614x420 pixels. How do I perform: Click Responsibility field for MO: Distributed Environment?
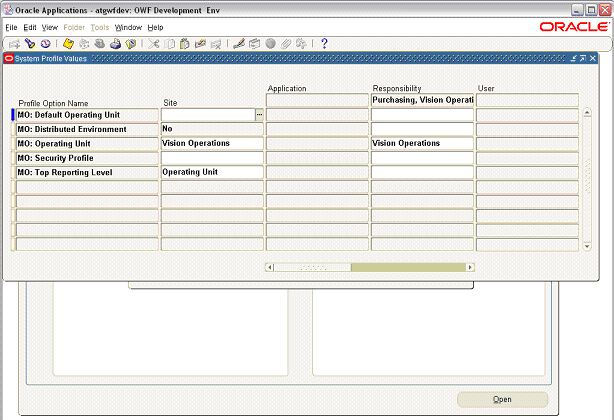coord(423,129)
